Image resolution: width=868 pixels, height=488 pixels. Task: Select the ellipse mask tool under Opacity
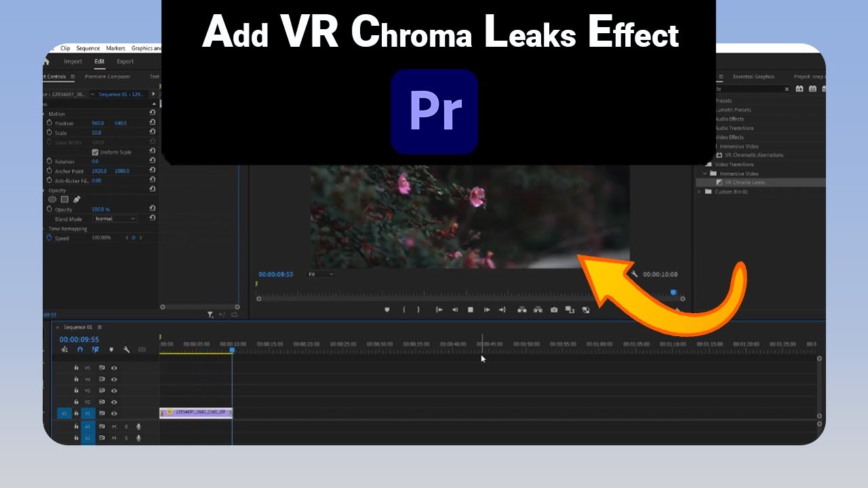coord(52,199)
